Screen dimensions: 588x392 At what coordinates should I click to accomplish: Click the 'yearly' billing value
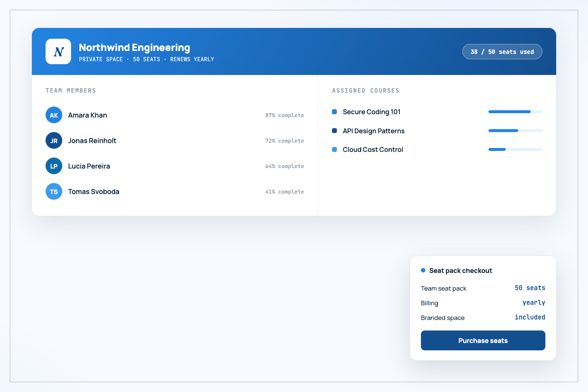coord(534,303)
